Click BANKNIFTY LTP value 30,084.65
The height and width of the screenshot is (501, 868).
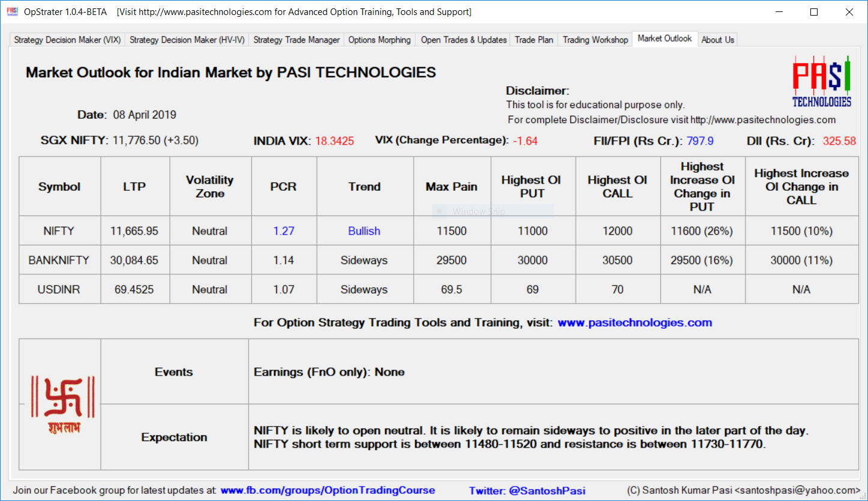point(134,260)
